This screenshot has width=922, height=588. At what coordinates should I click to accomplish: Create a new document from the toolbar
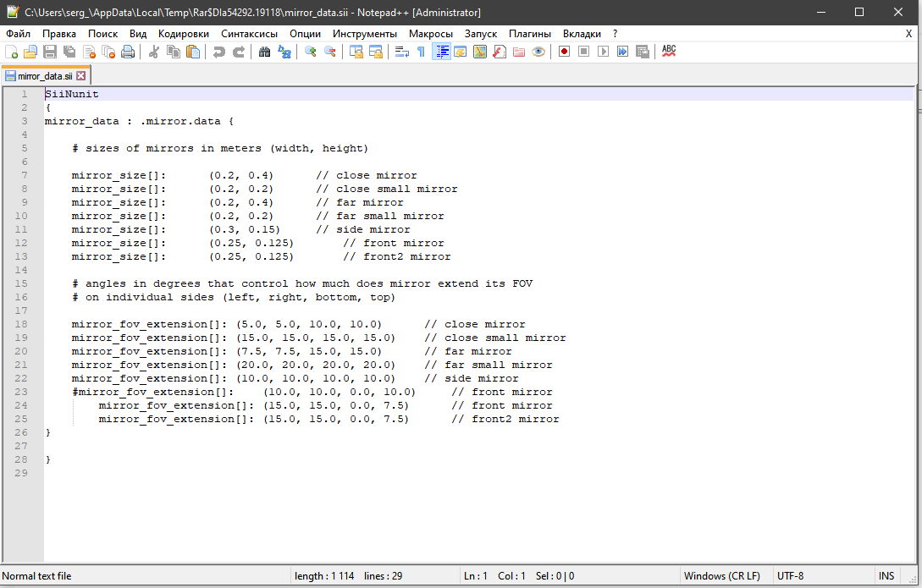11,52
